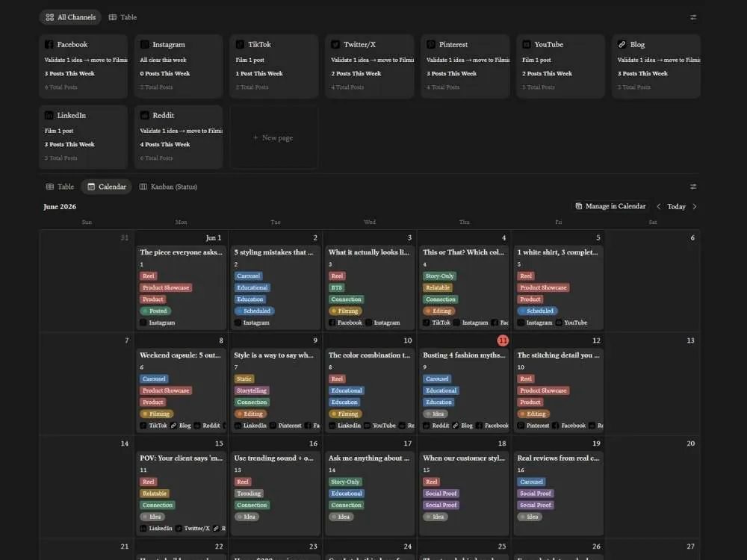Click Storytelling tag on June 9 card
Screen dimensions: 747x560
252,391
